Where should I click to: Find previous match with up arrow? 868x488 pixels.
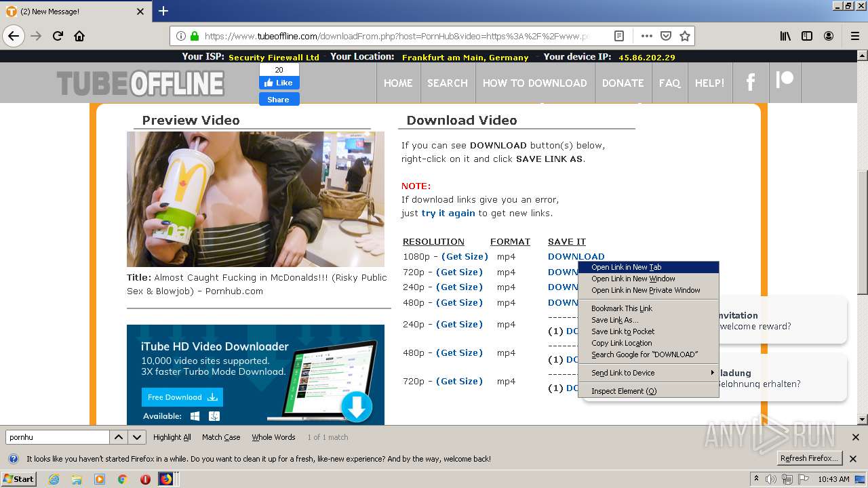tap(118, 437)
